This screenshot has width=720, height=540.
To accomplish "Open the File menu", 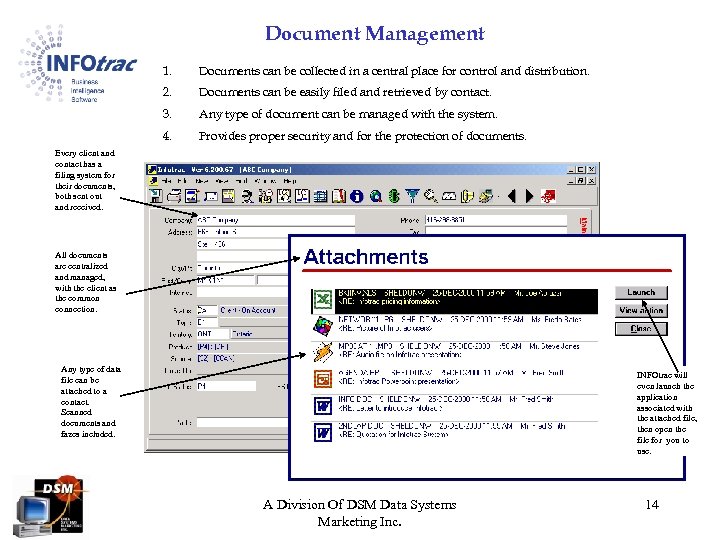I will [x=167, y=181].
